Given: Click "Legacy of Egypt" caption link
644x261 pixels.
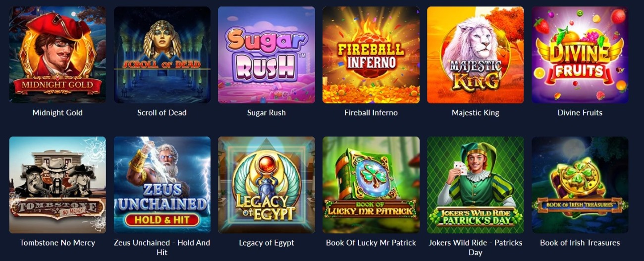Looking at the screenshot, I should click(267, 243).
